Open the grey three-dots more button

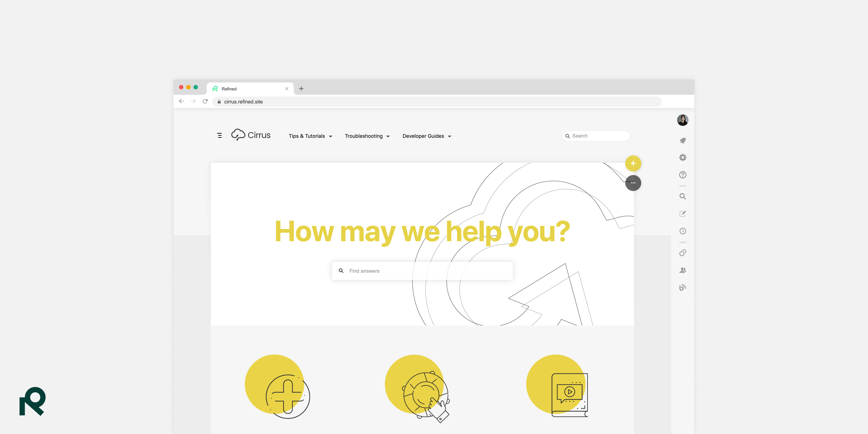[633, 183]
